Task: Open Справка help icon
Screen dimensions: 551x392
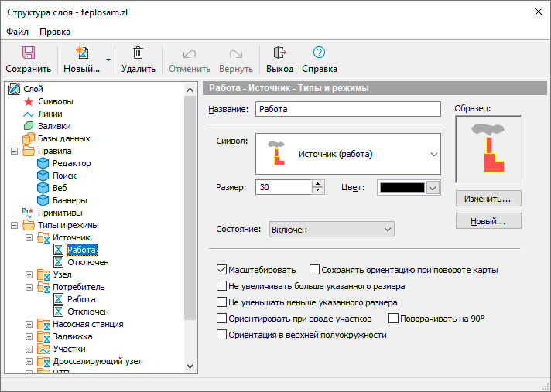Action: pyautogui.click(x=319, y=53)
